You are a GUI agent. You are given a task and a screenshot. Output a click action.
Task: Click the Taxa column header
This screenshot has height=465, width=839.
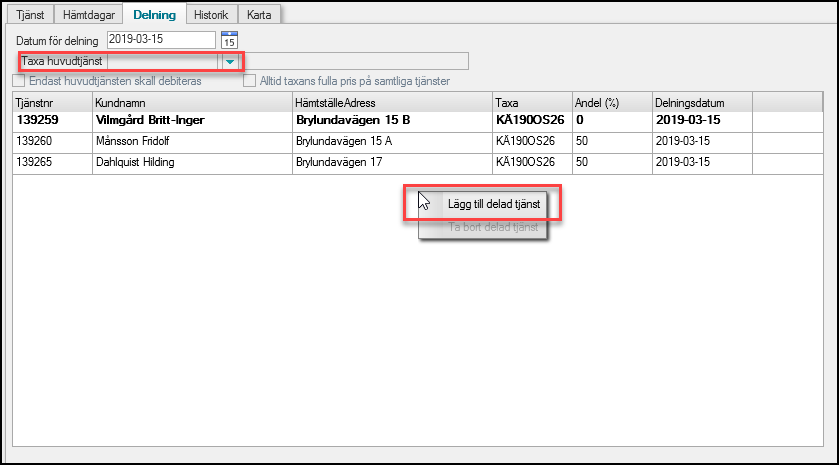tap(531, 103)
